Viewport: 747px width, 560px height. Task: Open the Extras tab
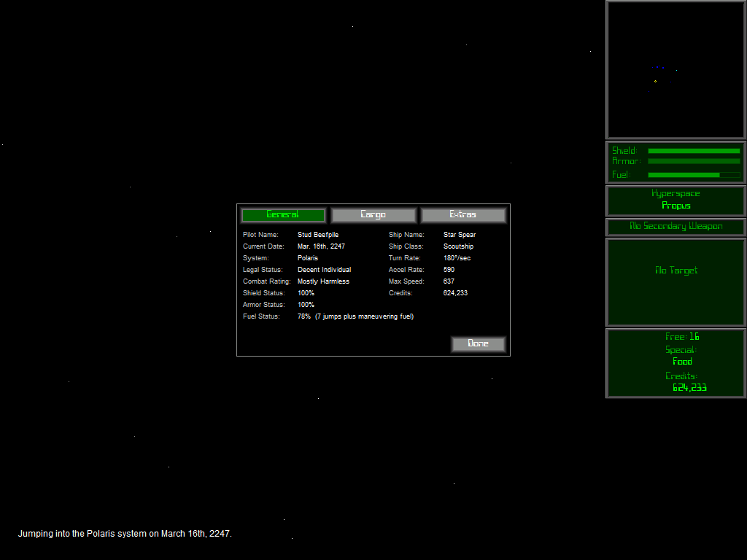click(x=463, y=215)
